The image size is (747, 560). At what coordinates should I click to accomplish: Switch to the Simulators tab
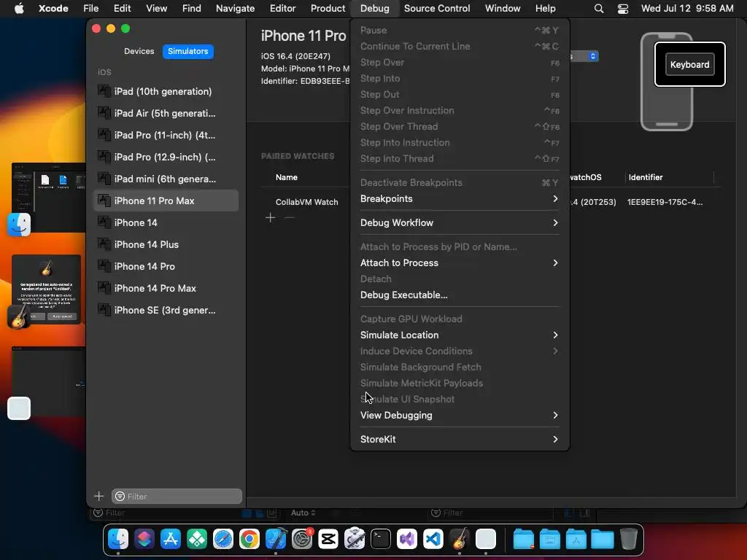[x=188, y=52]
